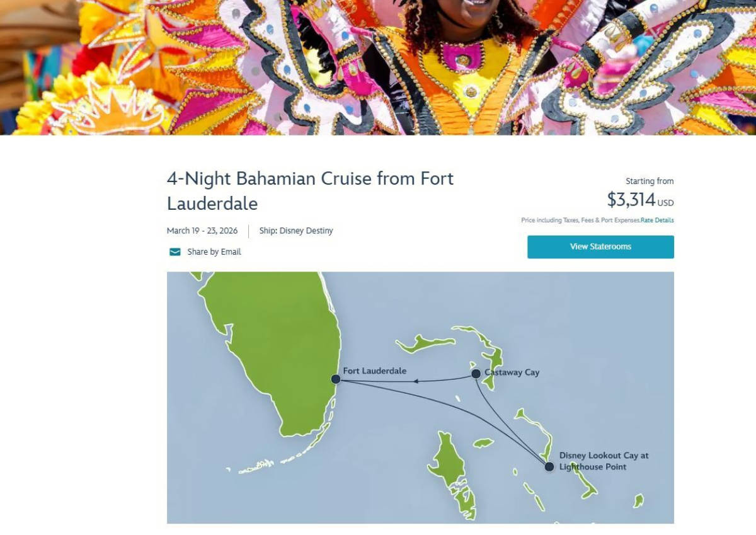Click the route arrow heading to Fort Lauderdale
Image resolution: width=756 pixels, height=535 pixels.
[x=417, y=381]
